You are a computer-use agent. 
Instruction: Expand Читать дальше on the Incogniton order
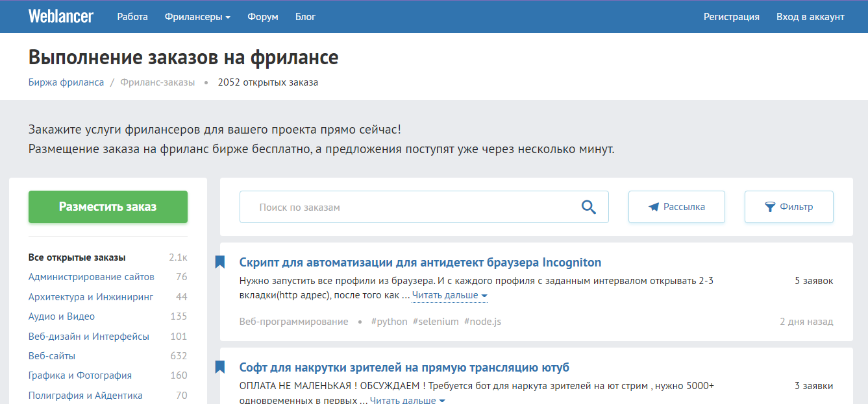[x=444, y=295]
